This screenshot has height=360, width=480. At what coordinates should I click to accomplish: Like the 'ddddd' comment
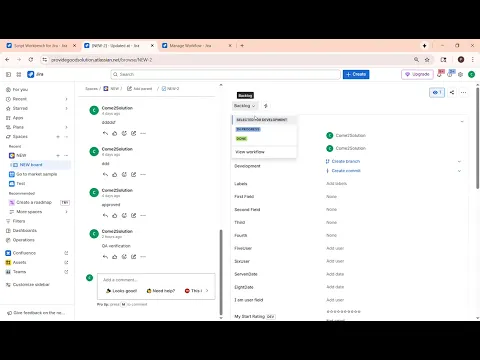coord(115,133)
